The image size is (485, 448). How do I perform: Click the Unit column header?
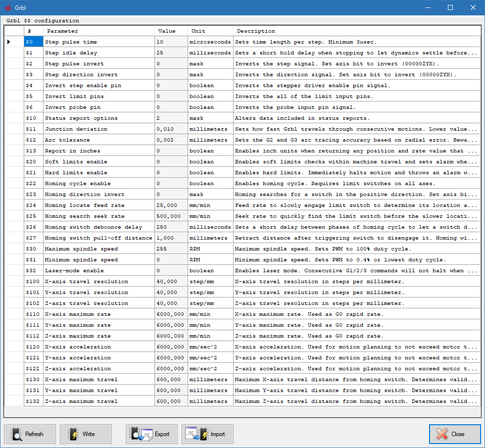point(210,31)
